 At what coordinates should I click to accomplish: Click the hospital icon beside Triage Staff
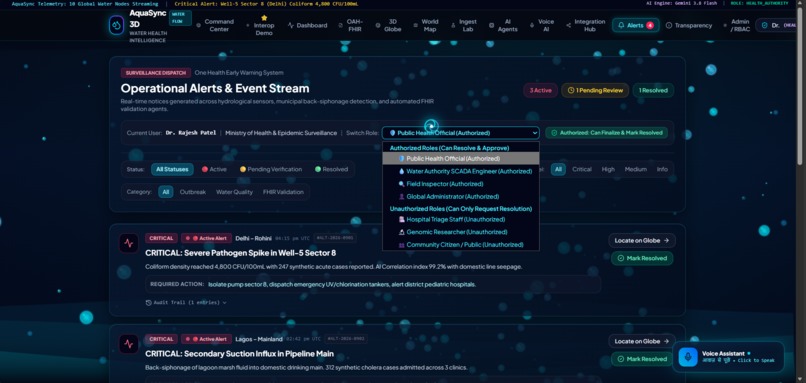(x=401, y=219)
